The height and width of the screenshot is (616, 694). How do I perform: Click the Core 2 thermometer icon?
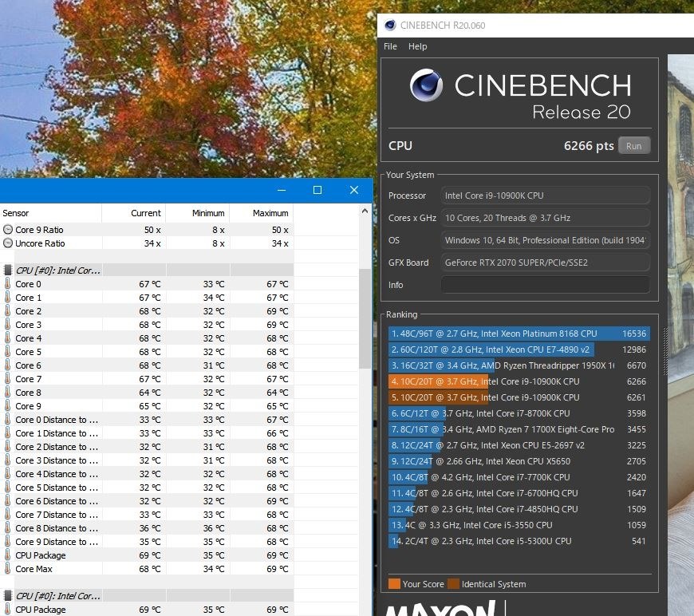pos(7,311)
